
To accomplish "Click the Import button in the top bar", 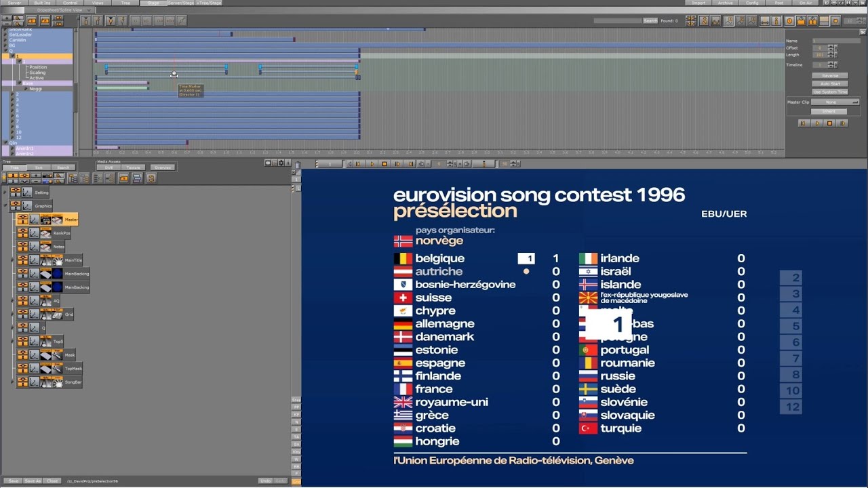I will tap(698, 3).
